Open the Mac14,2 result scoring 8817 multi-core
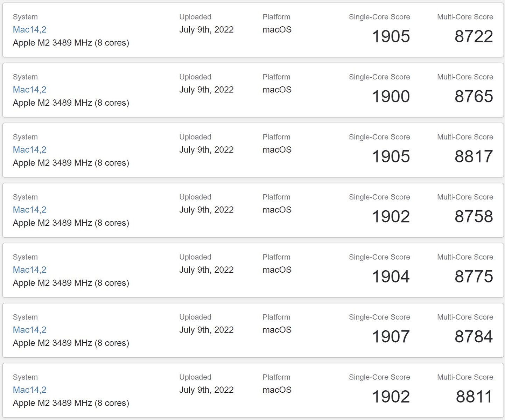This screenshot has width=505, height=420. pyautogui.click(x=29, y=150)
